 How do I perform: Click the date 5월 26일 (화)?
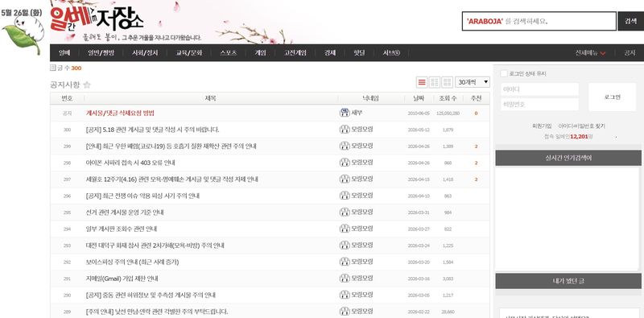coord(22,13)
